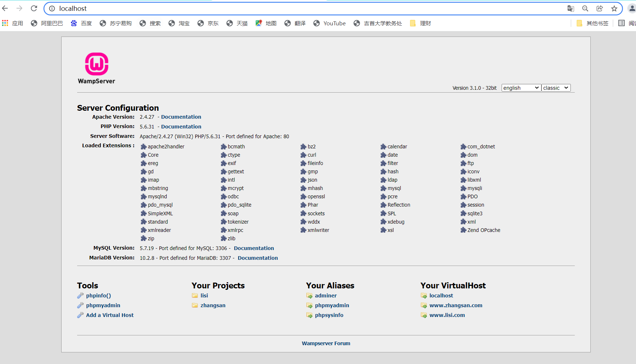Click the share page icon
The image size is (636, 364).
click(600, 8)
